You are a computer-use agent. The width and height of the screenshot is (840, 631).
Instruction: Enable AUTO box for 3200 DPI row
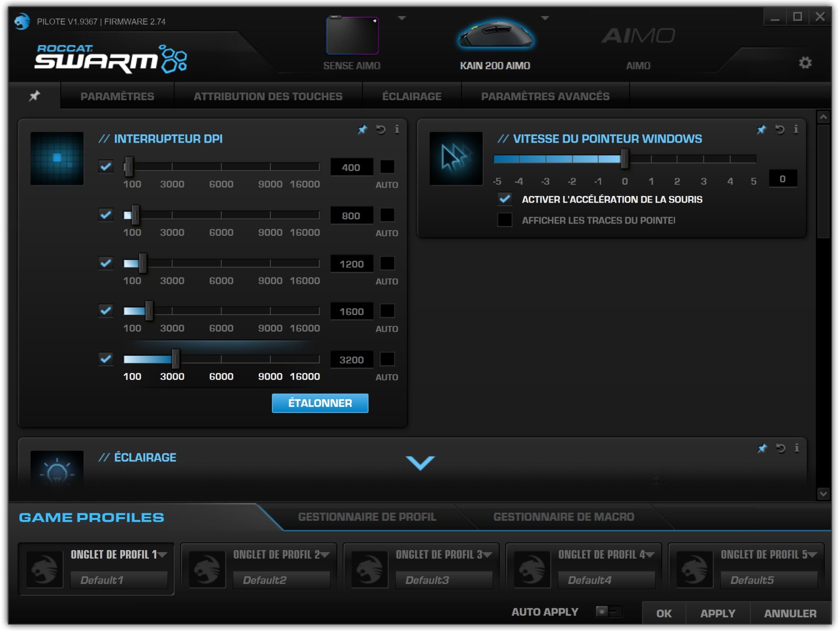coord(387,359)
